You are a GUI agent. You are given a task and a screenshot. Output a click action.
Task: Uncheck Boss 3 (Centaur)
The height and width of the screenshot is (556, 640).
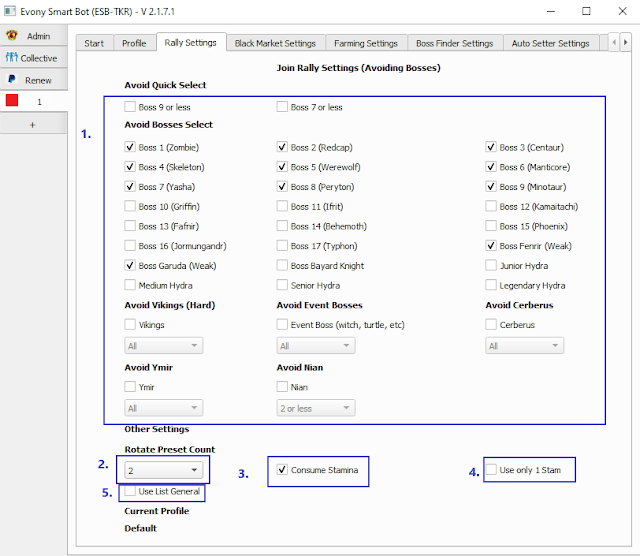click(491, 147)
